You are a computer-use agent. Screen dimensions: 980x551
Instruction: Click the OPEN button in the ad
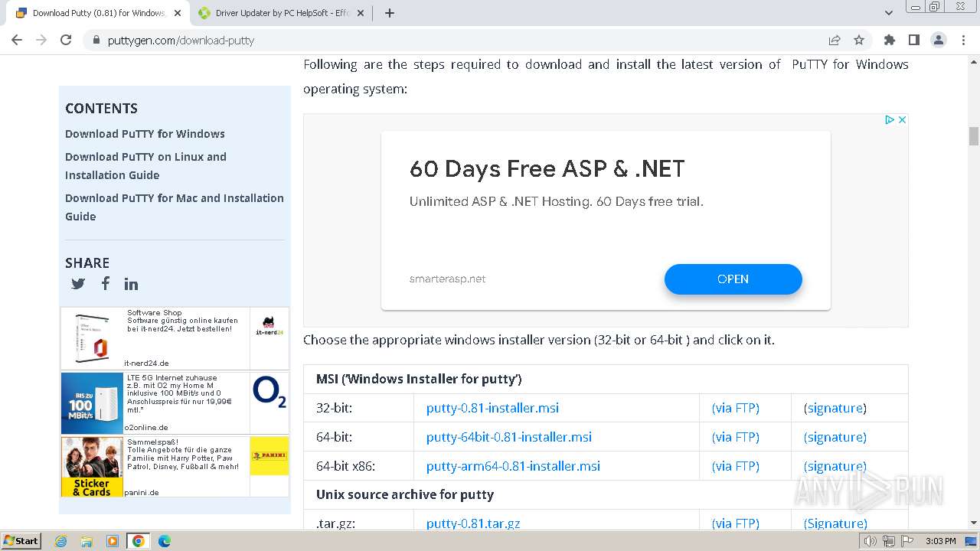(733, 279)
